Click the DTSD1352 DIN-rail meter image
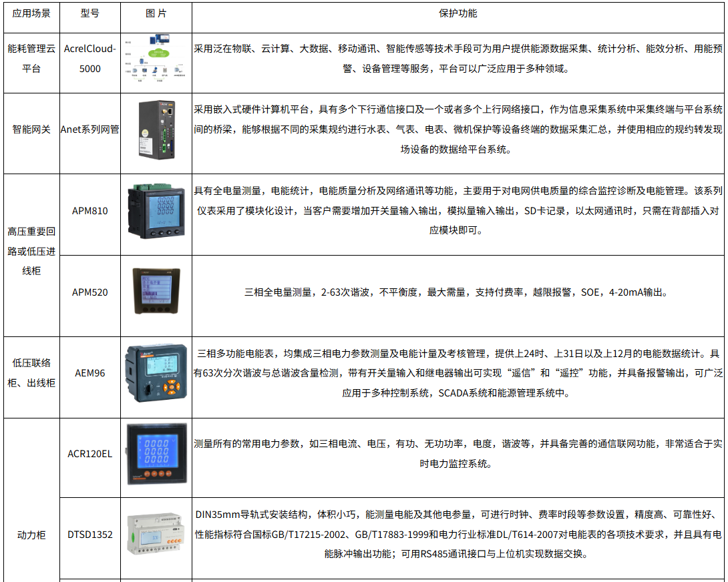Image resolution: width=728 pixels, height=582 pixels. point(156,535)
